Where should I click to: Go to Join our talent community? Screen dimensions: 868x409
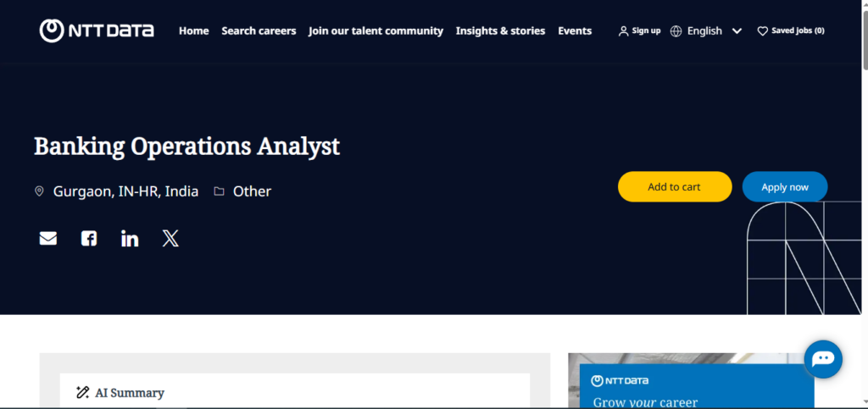coord(376,31)
